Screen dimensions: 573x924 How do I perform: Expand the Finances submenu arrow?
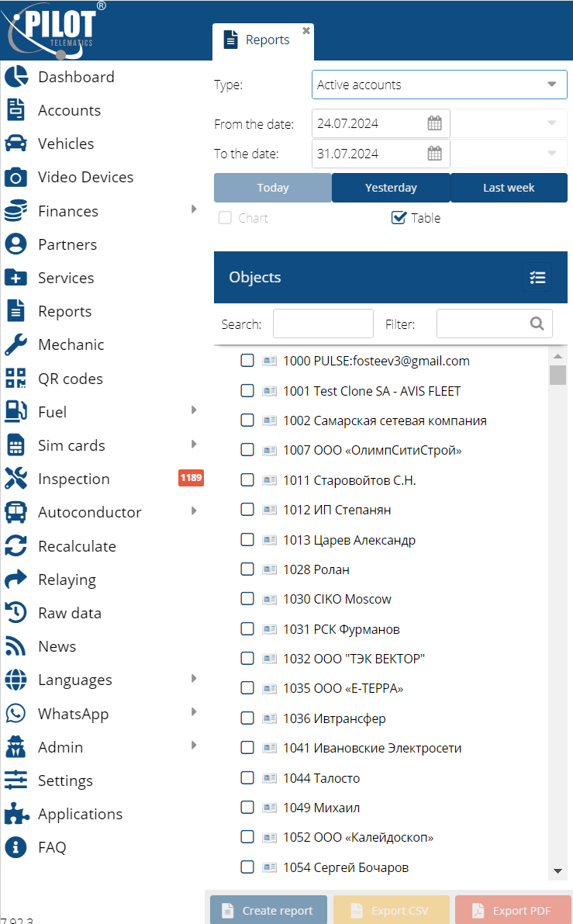[194, 209]
